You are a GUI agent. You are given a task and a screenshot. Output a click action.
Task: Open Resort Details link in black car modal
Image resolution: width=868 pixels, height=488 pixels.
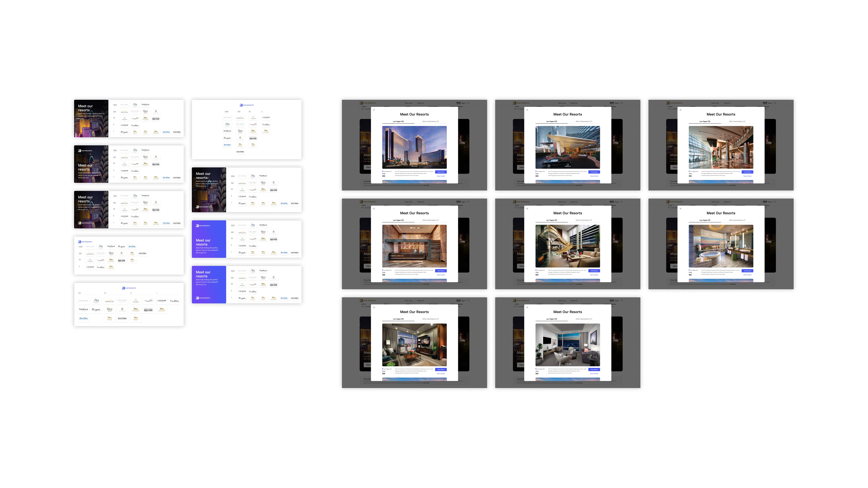(x=594, y=176)
